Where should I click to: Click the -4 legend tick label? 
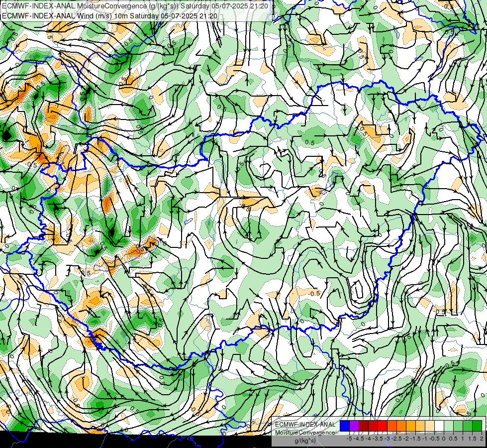(368, 439)
